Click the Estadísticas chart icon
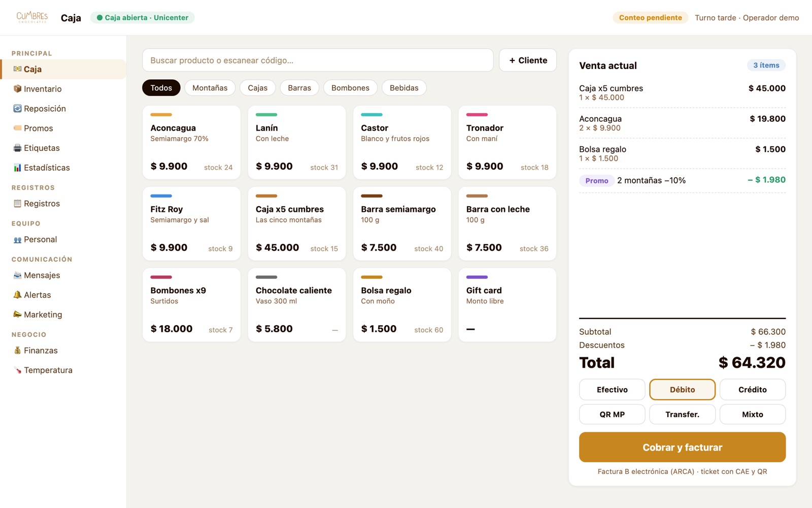The image size is (812, 508). 17,168
